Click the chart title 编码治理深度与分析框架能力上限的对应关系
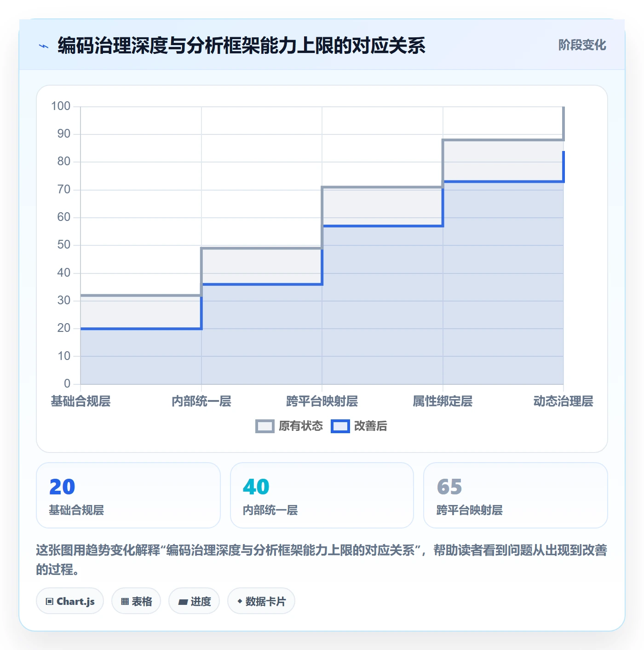 click(x=241, y=46)
